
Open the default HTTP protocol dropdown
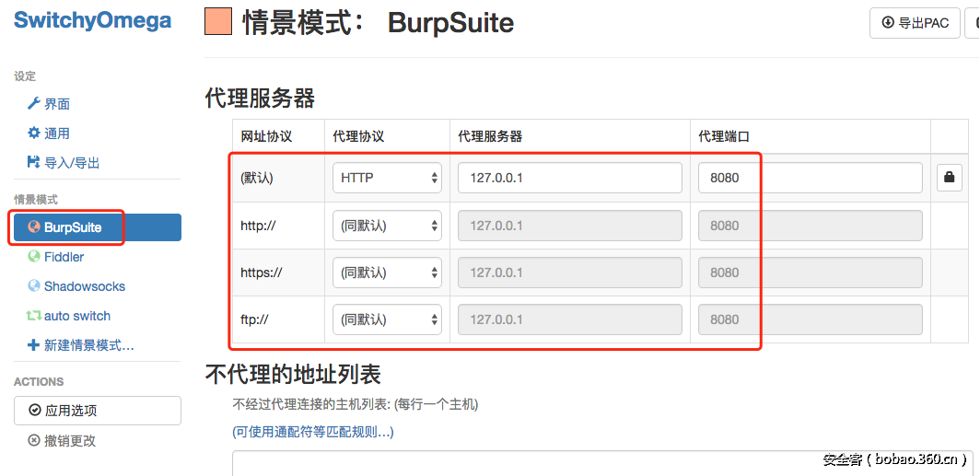387,178
